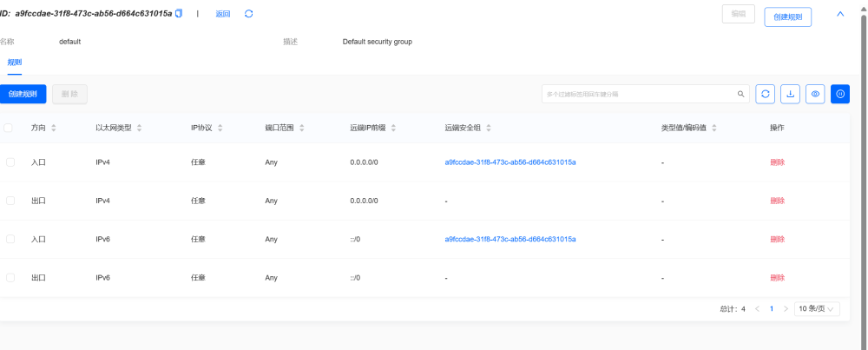Refresh the rules table from the toolbar
868x350 pixels.
tap(765, 94)
